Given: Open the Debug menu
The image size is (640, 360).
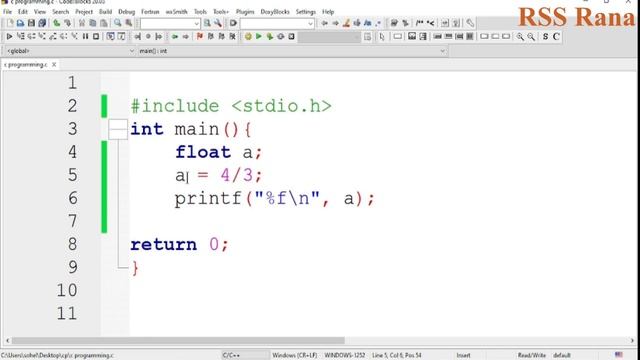Looking at the screenshot, I should coord(127,12).
